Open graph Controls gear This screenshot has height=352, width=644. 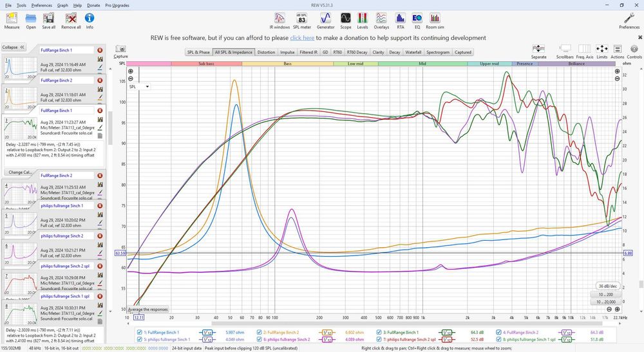click(634, 51)
